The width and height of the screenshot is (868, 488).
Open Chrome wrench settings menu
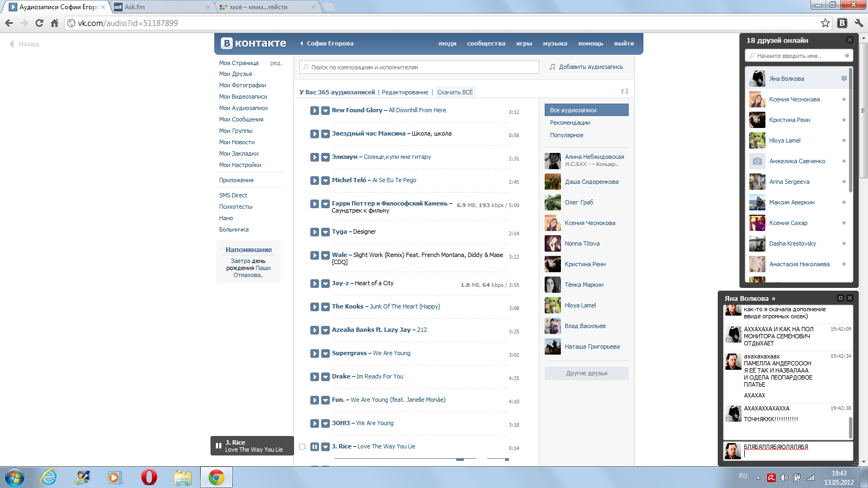point(859,23)
